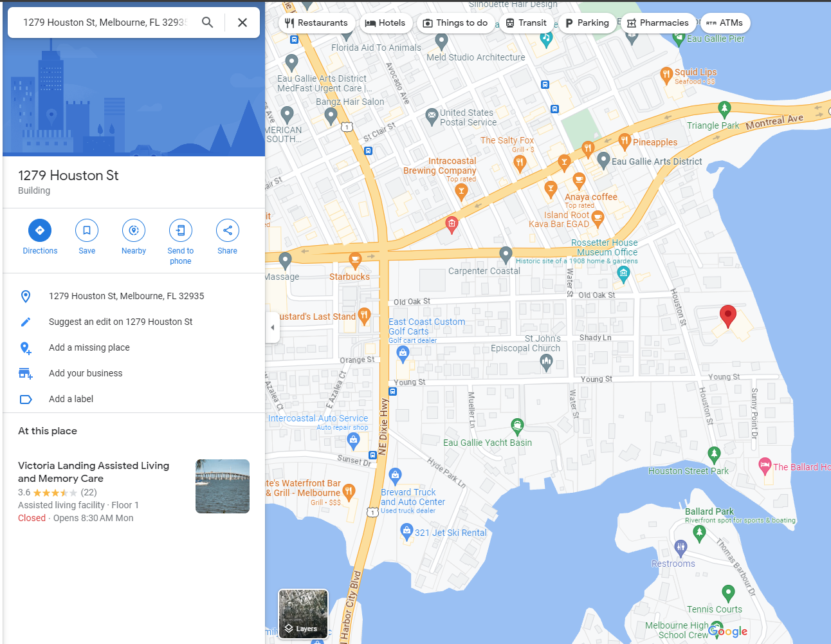
Task: Click Rossetter House Museum pin
Action: coord(623,274)
